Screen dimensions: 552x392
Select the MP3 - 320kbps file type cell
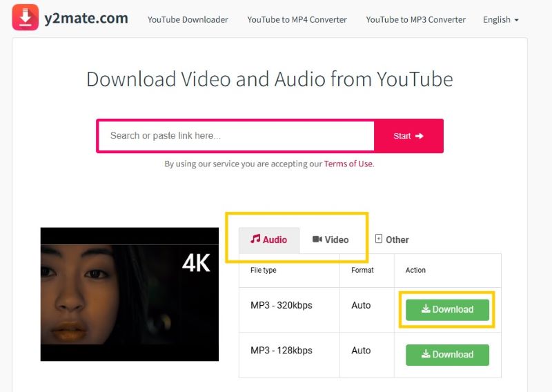click(282, 305)
